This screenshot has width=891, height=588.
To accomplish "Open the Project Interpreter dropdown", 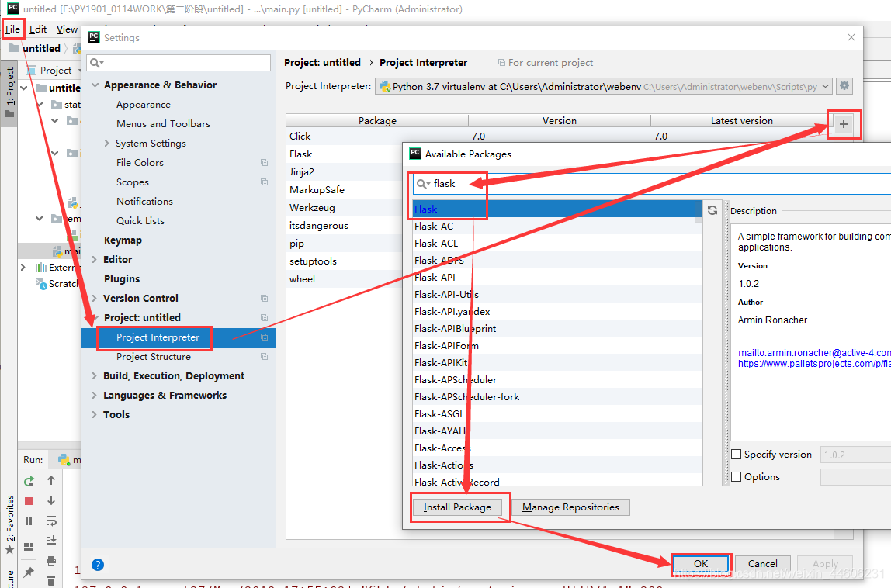I will [x=604, y=86].
